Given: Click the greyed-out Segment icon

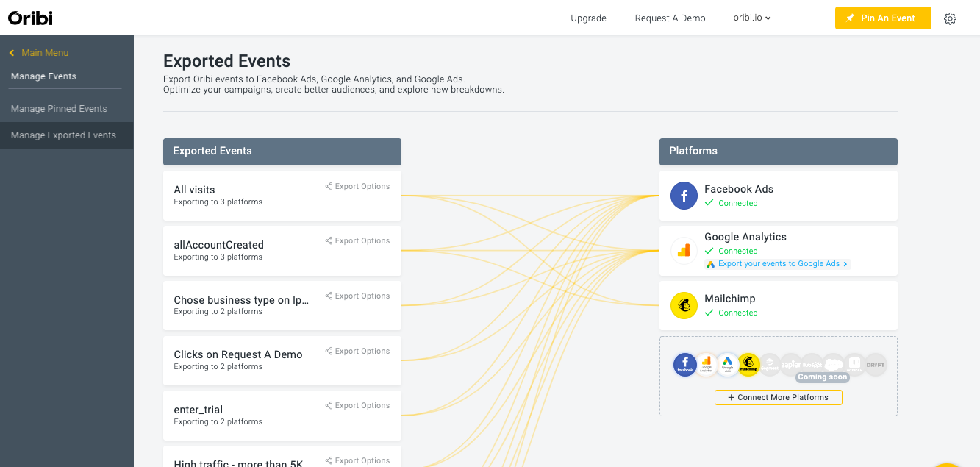Looking at the screenshot, I should click(770, 364).
